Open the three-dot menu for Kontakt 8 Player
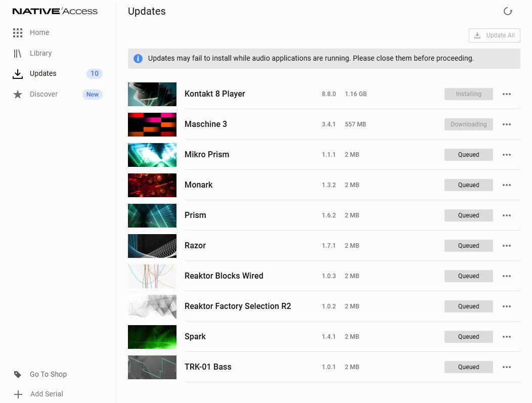Viewport: 532px width, 403px height. click(507, 94)
